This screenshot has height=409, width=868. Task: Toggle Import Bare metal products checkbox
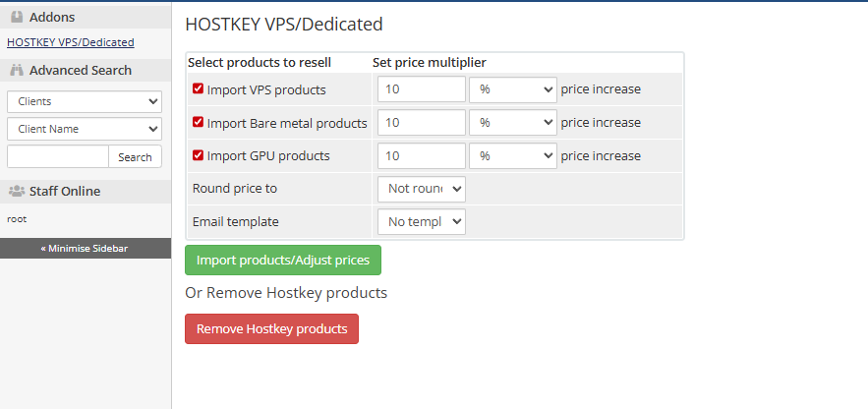pos(199,123)
